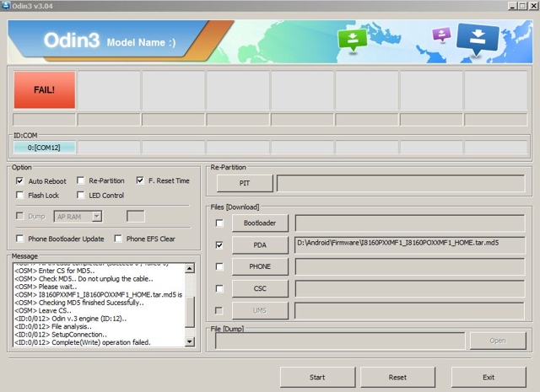Click the Bootloader file path field
540x392 pixels.
pos(410,223)
